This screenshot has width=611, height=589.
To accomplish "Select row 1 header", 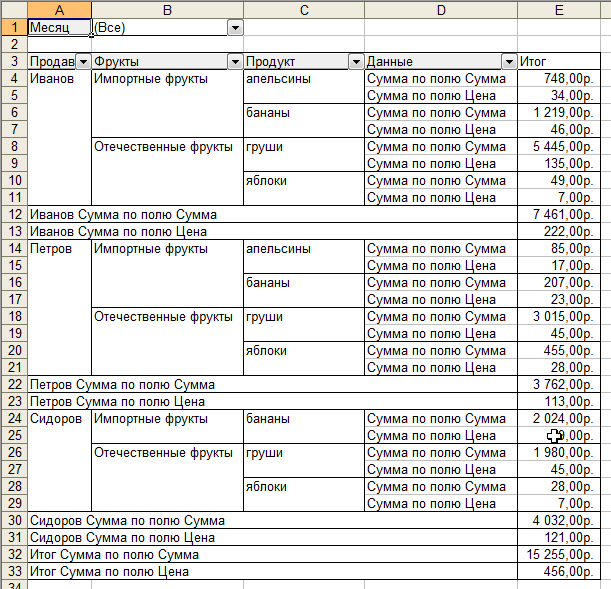I will tap(14, 27).
